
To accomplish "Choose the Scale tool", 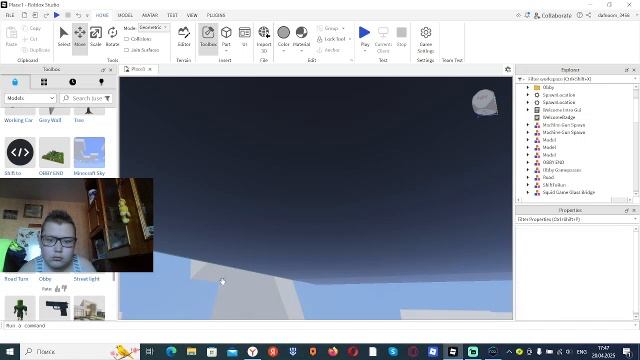I will 96,36.
